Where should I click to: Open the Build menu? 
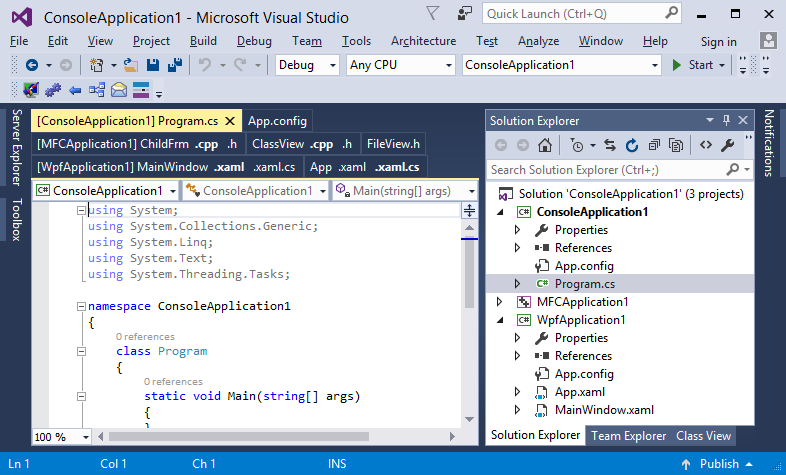click(203, 41)
